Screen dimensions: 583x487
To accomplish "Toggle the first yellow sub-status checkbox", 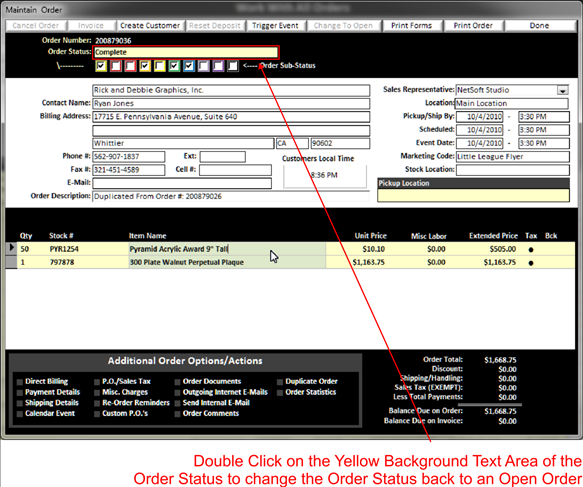I will pos(101,66).
